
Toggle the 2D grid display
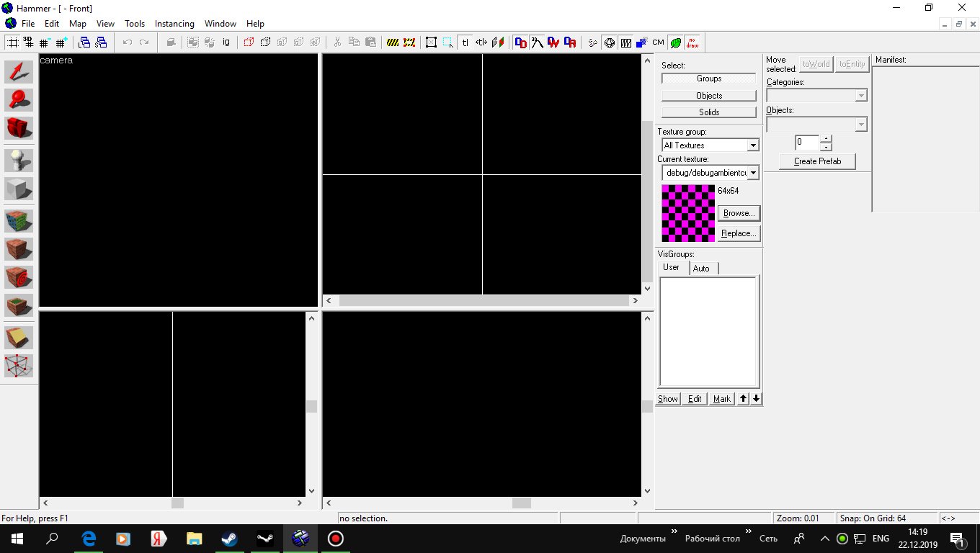[x=13, y=42]
